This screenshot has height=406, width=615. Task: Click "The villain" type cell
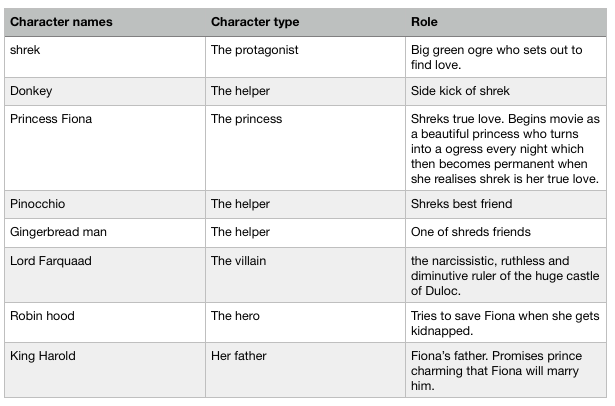[x=240, y=261]
